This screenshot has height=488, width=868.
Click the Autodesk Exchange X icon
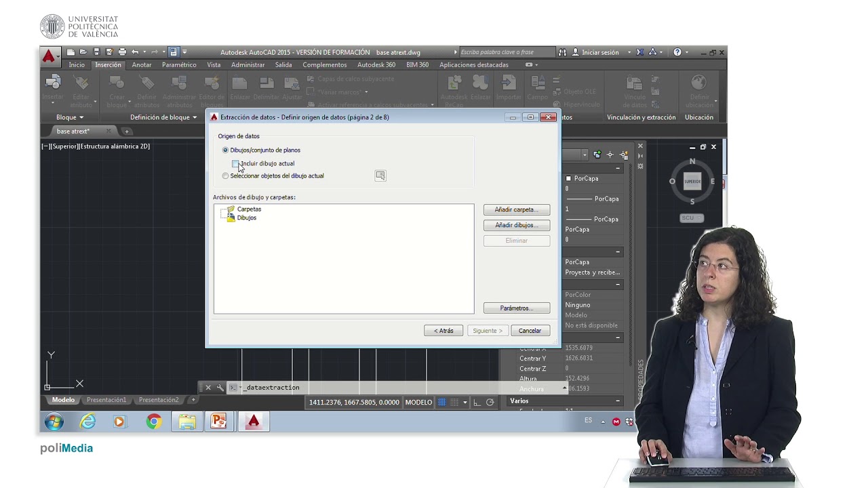[x=639, y=52]
